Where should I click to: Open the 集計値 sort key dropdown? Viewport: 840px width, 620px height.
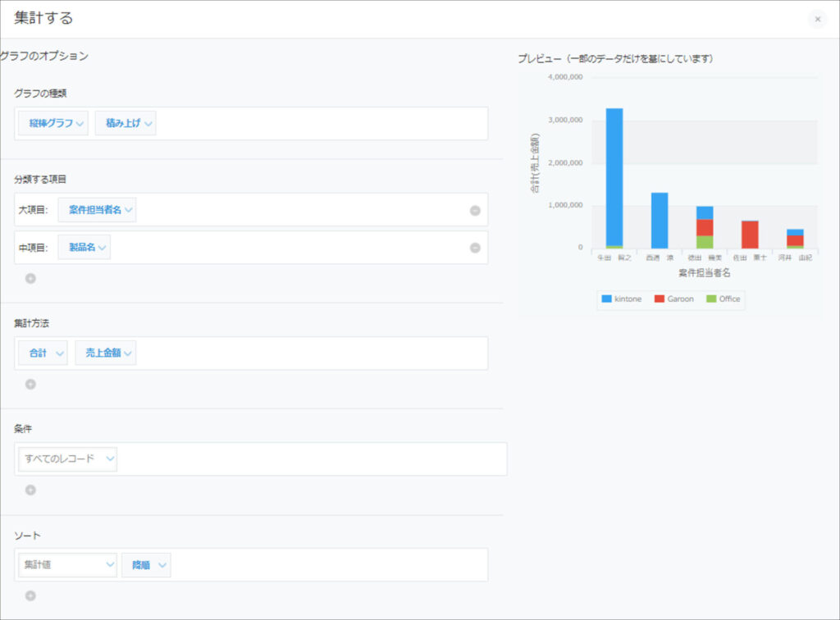click(x=67, y=565)
